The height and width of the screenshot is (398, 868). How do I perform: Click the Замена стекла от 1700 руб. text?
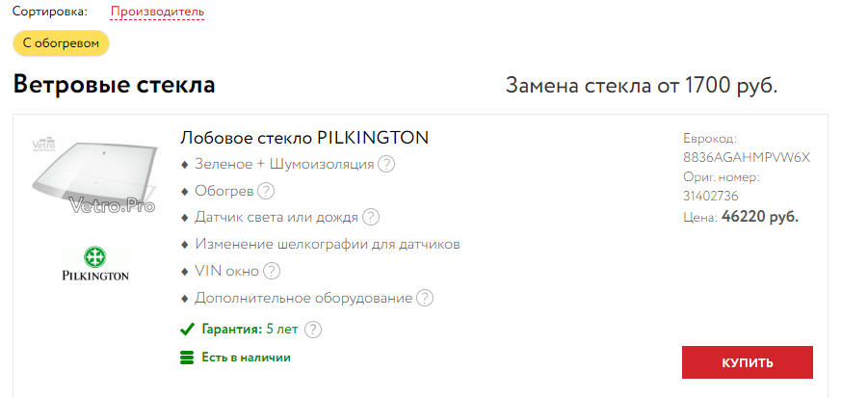point(641,85)
